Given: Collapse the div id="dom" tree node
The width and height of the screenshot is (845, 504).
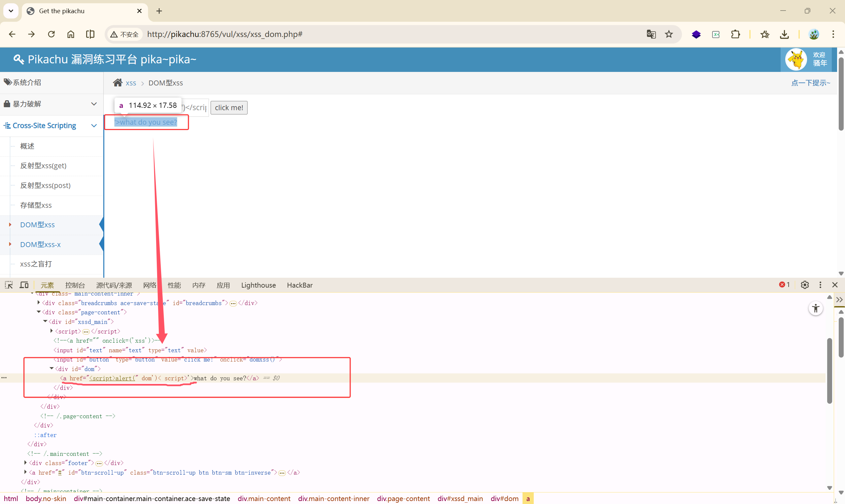Looking at the screenshot, I should 51,368.
